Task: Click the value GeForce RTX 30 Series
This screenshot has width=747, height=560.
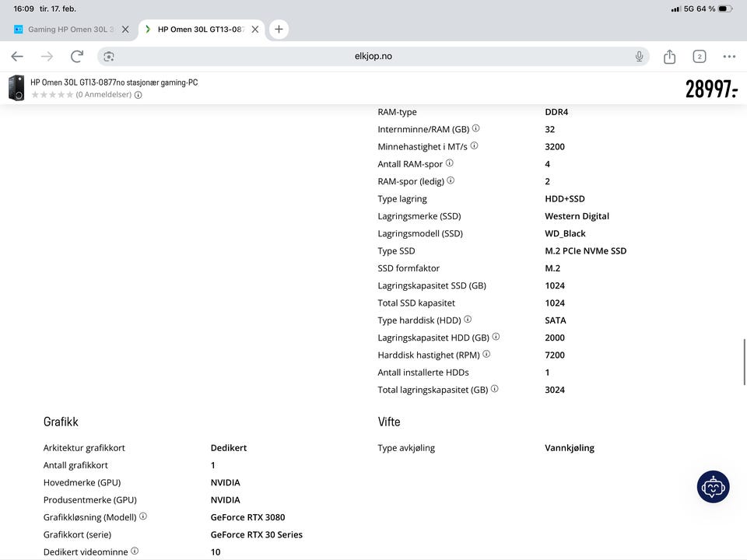Action: pyautogui.click(x=256, y=534)
